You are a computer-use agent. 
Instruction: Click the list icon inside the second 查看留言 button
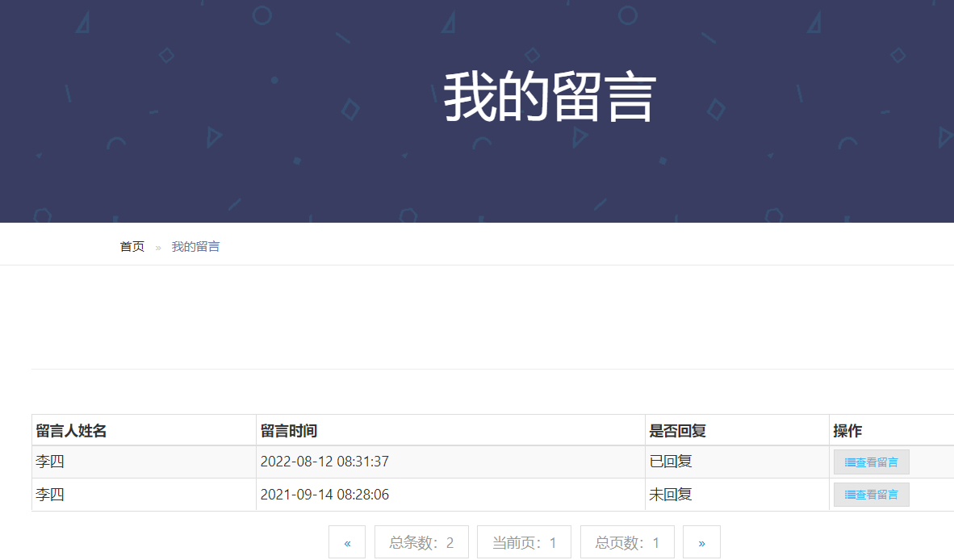[848, 494]
